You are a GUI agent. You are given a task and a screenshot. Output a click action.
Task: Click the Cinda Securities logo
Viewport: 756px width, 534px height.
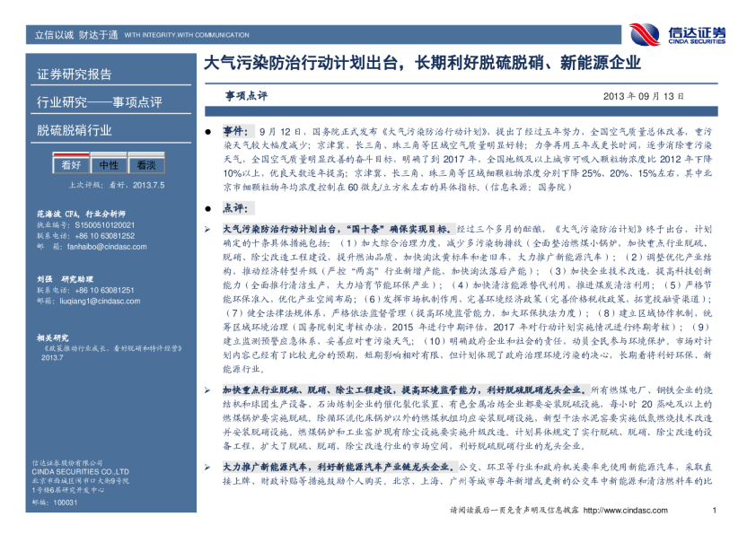[676, 34]
